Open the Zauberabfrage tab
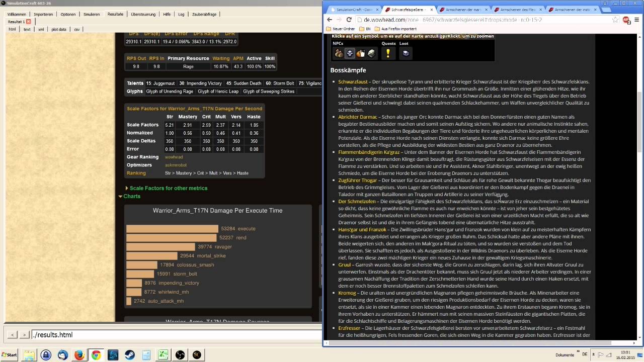Screen dimensions: 644x362 [204, 14]
